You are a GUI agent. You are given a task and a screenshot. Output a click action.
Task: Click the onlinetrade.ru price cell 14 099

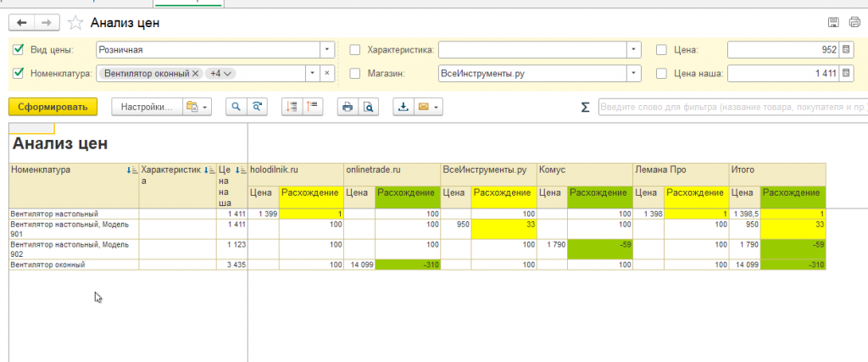359,265
